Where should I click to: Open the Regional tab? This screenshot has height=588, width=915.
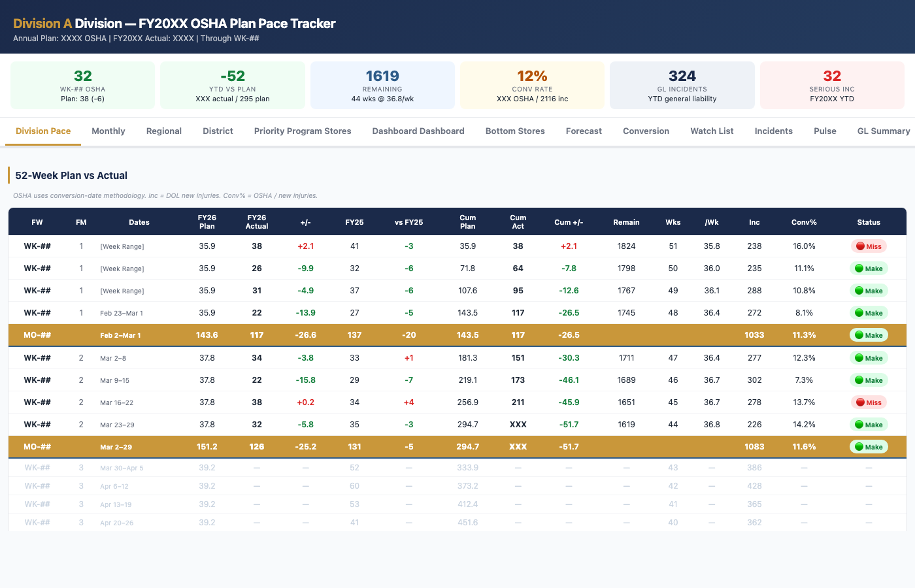(163, 131)
